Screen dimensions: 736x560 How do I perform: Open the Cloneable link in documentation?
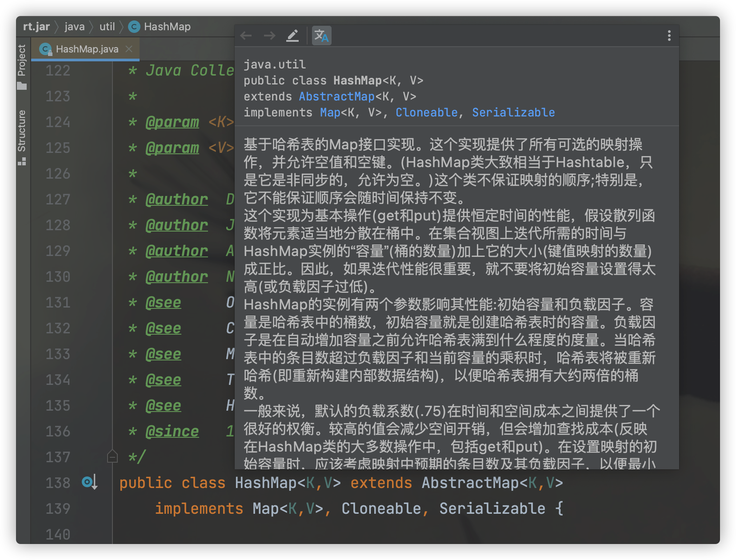[x=426, y=112]
